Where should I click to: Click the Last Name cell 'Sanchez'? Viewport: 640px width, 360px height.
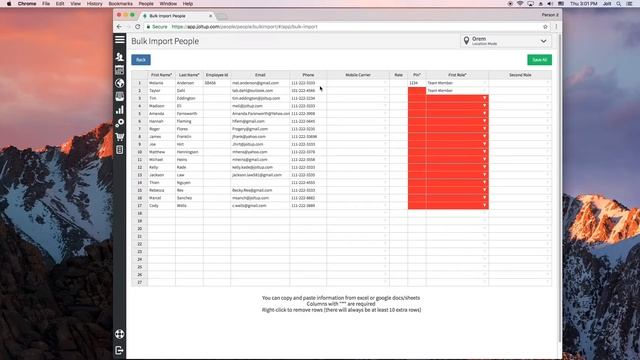(x=189, y=198)
